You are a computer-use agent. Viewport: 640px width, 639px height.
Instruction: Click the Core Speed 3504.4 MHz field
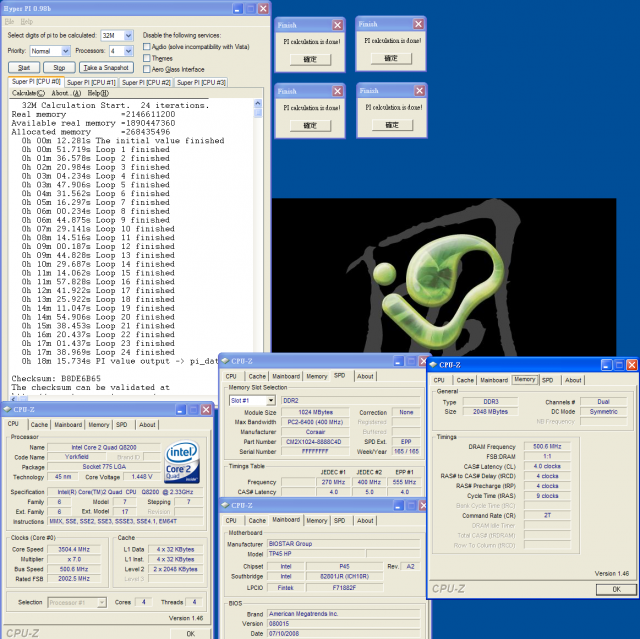74,549
